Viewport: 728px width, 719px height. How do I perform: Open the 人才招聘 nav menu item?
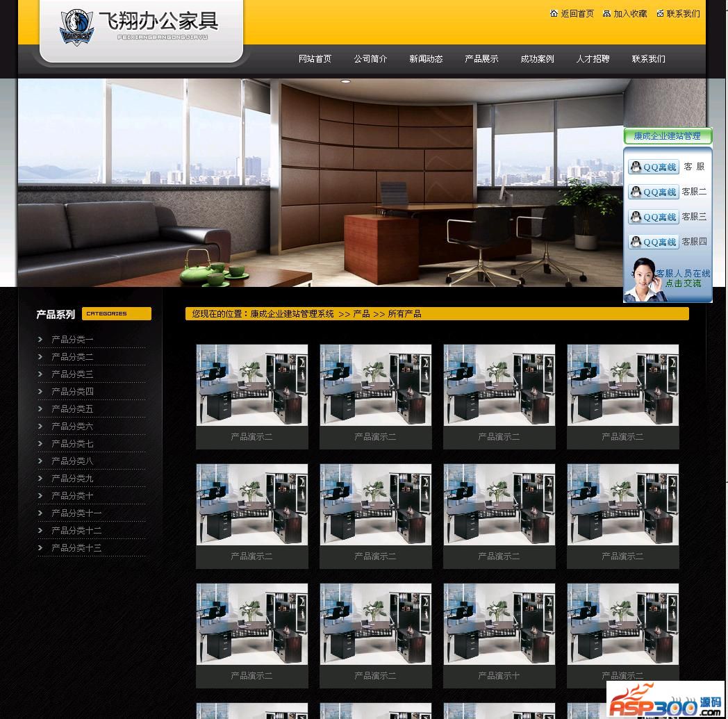pyautogui.click(x=593, y=59)
